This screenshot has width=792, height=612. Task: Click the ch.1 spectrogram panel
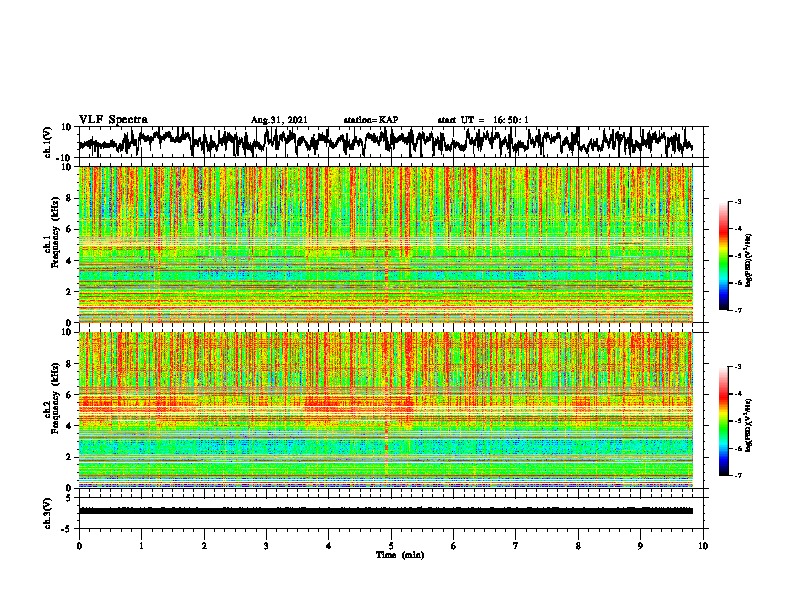tap(386, 244)
